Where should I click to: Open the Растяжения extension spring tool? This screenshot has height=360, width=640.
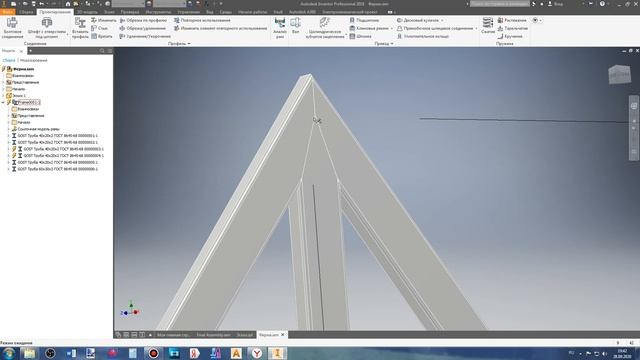(512, 20)
